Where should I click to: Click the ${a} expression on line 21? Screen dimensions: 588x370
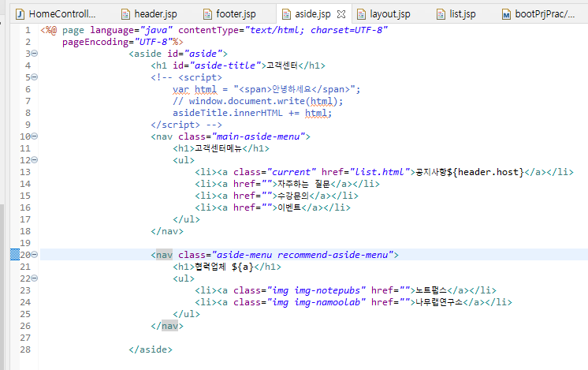(243, 267)
